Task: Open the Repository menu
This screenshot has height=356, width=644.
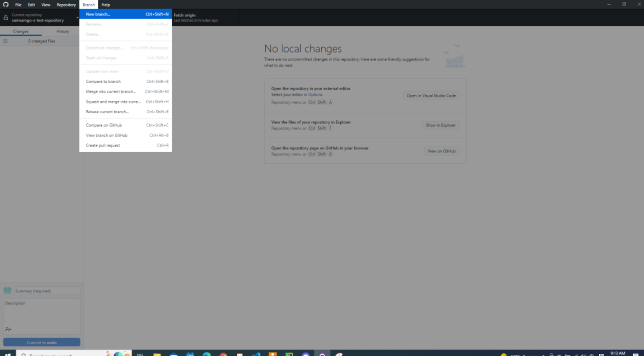Action: tap(66, 5)
